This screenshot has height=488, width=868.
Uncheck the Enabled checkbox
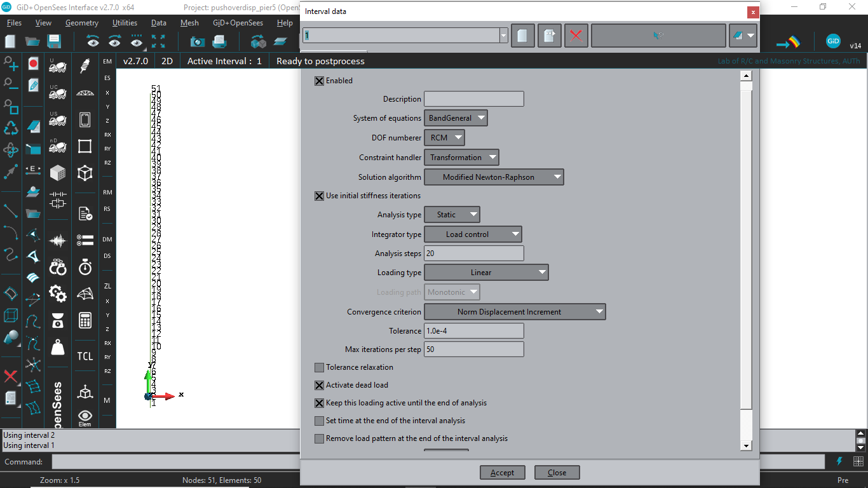318,81
